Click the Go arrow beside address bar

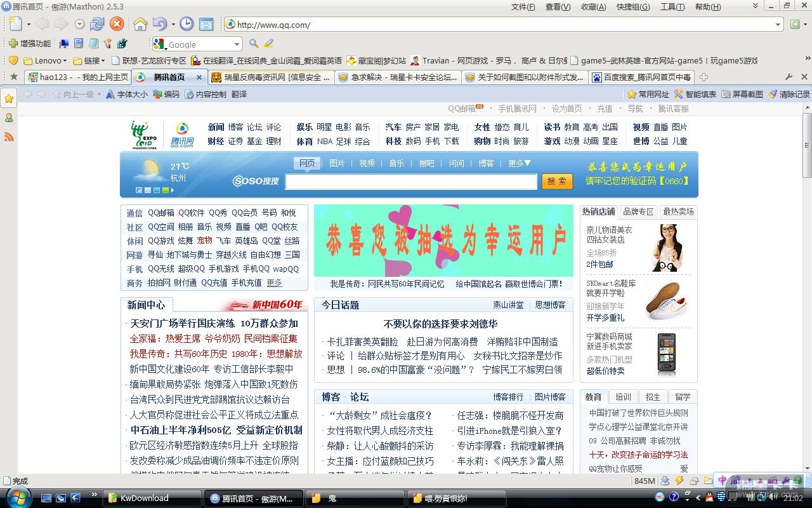[794, 25]
